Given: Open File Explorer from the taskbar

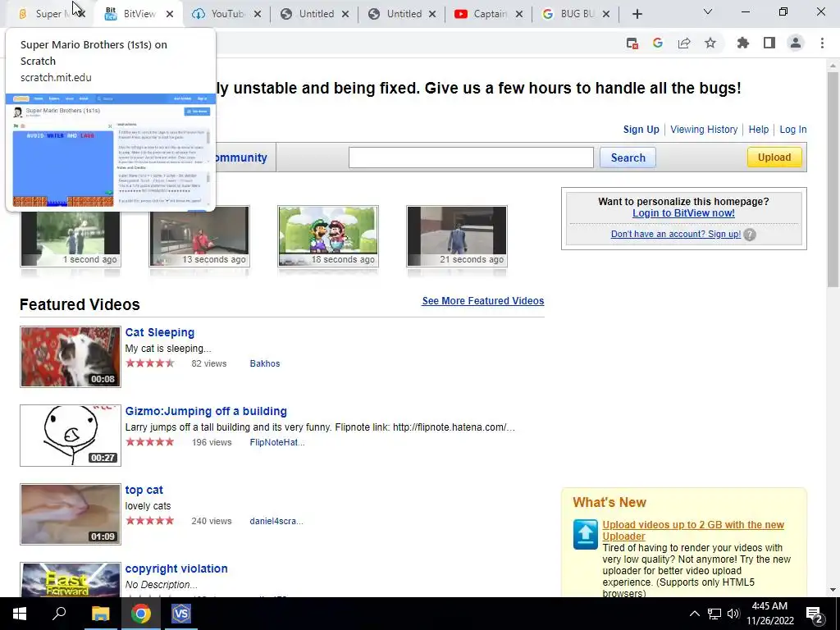Looking at the screenshot, I should pos(100,614).
